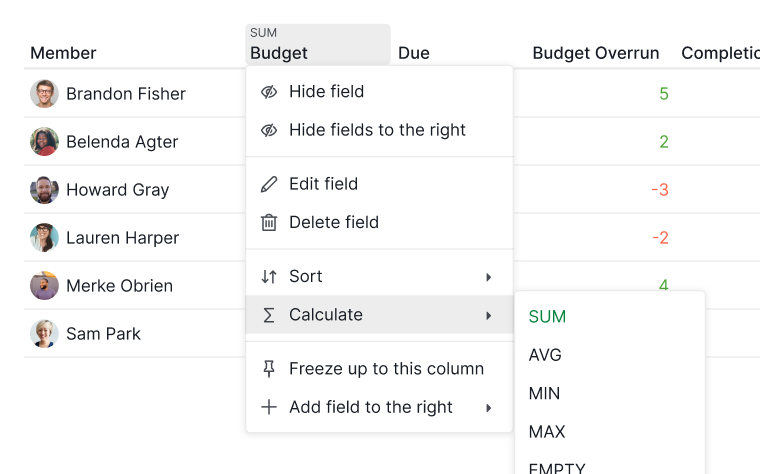Select the SUM calculation option
Image resolution: width=760 pixels, height=474 pixels.
click(547, 317)
